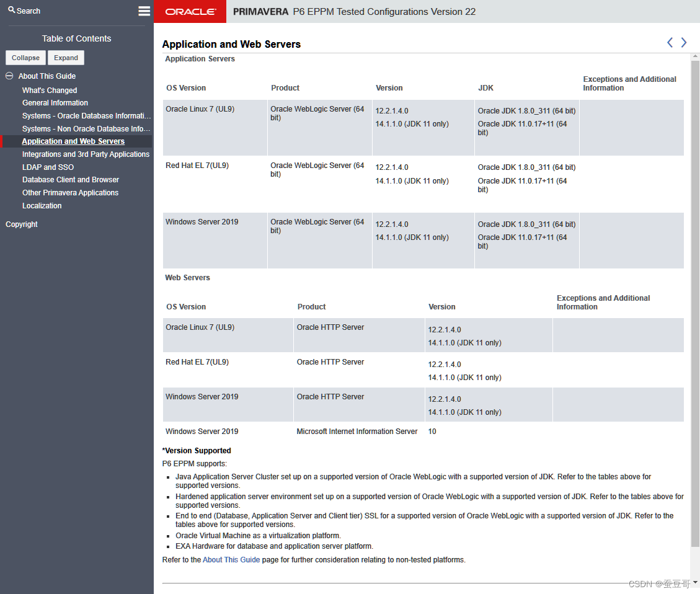This screenshot has width=700, height=594.
Task: Click the Search field label
Action: tap(29, 11)
